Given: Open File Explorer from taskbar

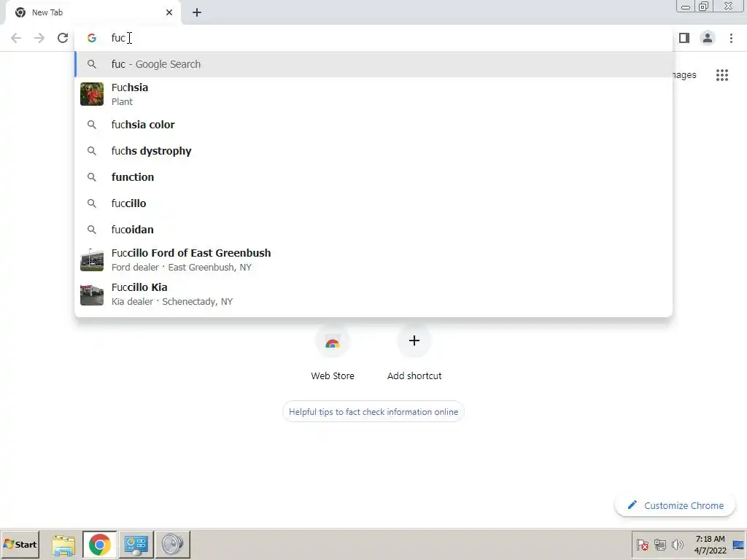Looking at the screenshot, I should (x=63, y=545).
